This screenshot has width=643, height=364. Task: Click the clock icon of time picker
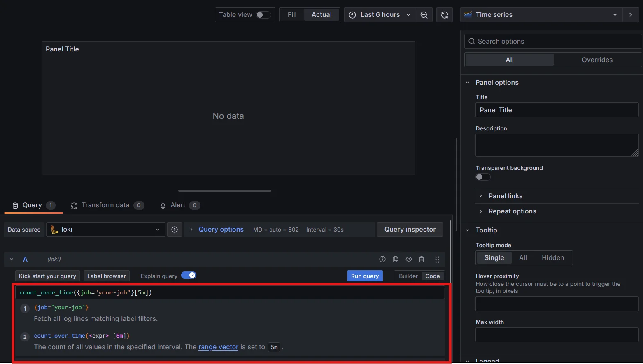point(352,15)
